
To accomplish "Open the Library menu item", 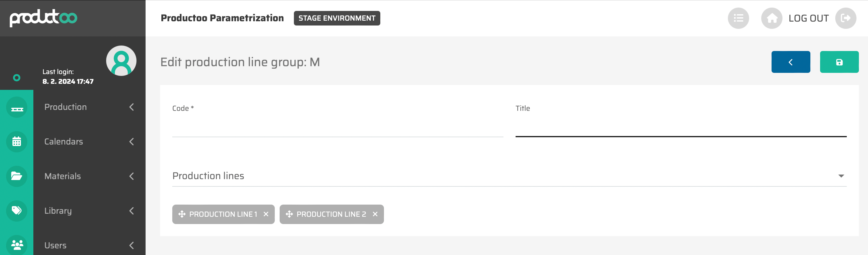I will coord(58,211).
